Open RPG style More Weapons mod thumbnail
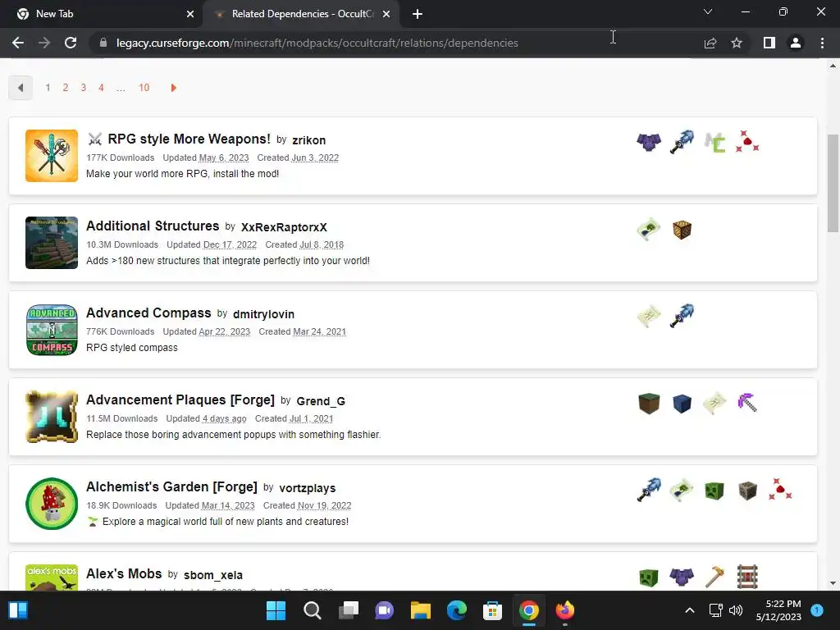840x630 pixels. pos(52,156)
